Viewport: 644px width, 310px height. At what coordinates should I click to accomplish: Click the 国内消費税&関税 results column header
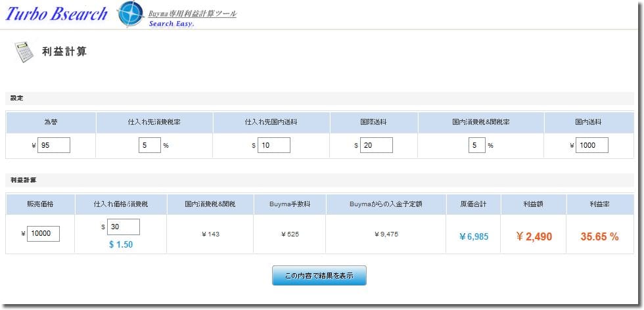point(210,204)
